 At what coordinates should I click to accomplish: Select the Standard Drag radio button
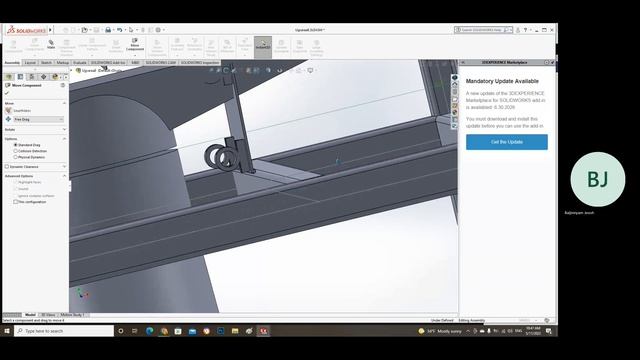point(16,145)
